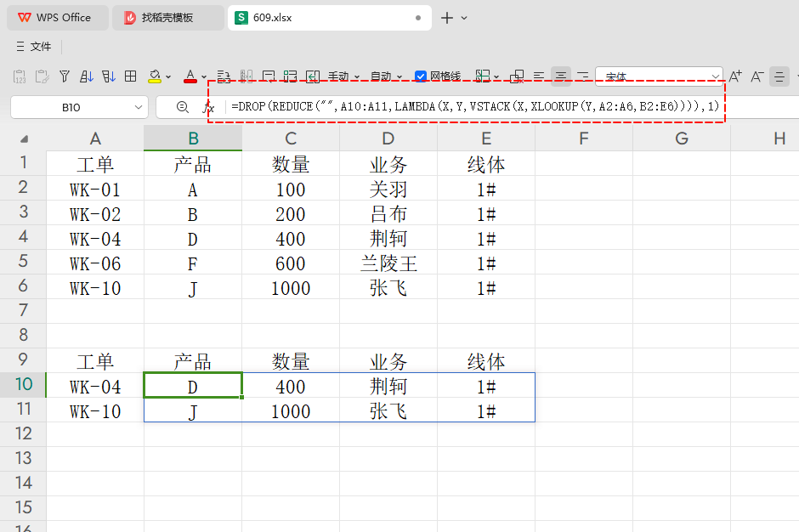The image size is (799, 532).
Task: Click the font color letter A icon
Action: click(190, 76)
